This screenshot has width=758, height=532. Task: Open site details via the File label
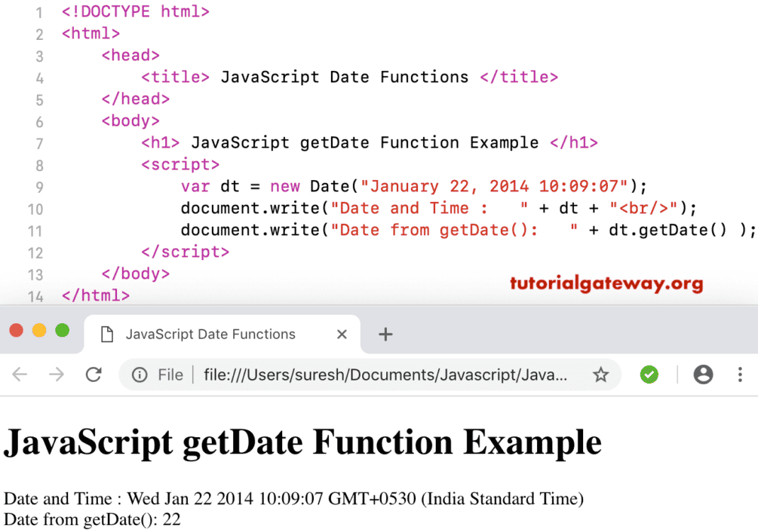(x=170, y=375)
